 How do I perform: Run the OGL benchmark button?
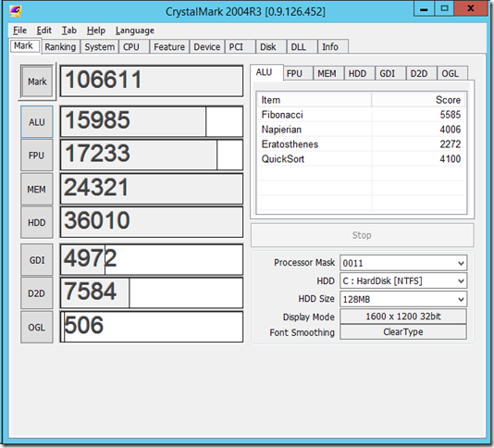[37, 328]
